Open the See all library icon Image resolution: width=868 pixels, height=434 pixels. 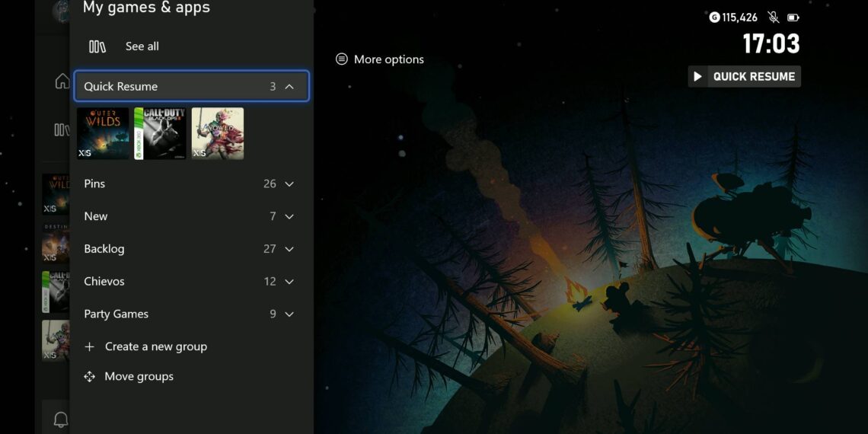pos(97,46)
